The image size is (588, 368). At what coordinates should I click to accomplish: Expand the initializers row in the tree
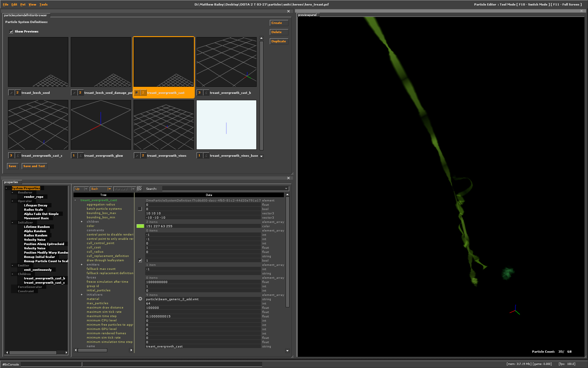(81, 295)
